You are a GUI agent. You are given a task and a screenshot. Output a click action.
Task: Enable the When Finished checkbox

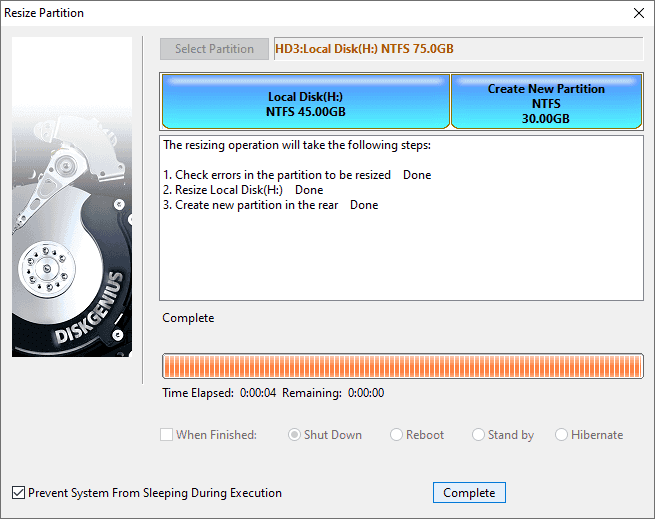[167, 435]
